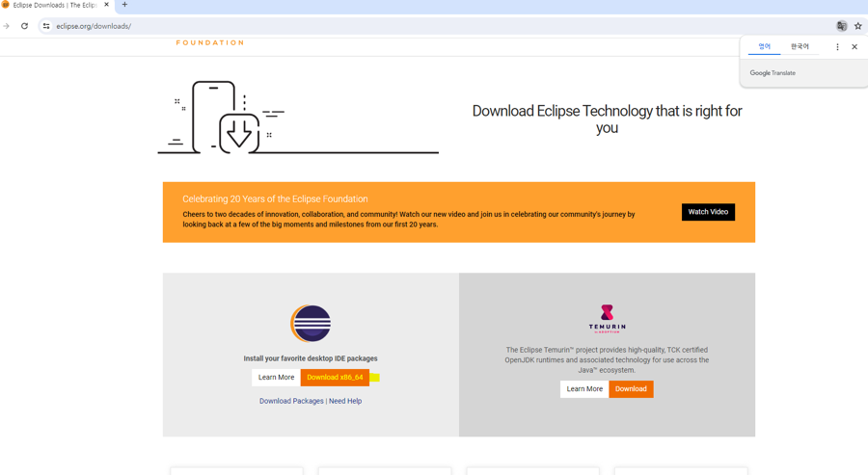Click Learn More under Eclipse IDE

tap(276, 377)
